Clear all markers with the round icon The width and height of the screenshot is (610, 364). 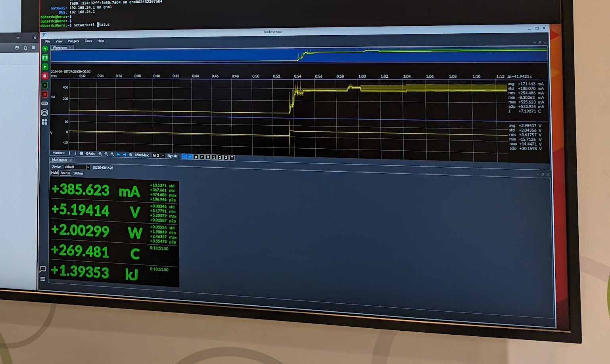click(81, 153)
